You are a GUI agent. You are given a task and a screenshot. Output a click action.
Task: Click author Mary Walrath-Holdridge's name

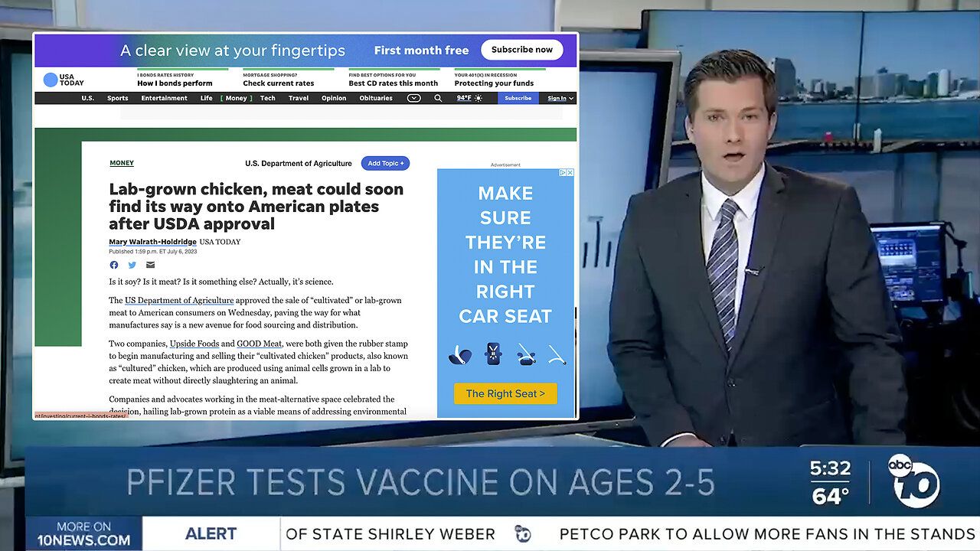pyautogui.click(x=152, y=242)
